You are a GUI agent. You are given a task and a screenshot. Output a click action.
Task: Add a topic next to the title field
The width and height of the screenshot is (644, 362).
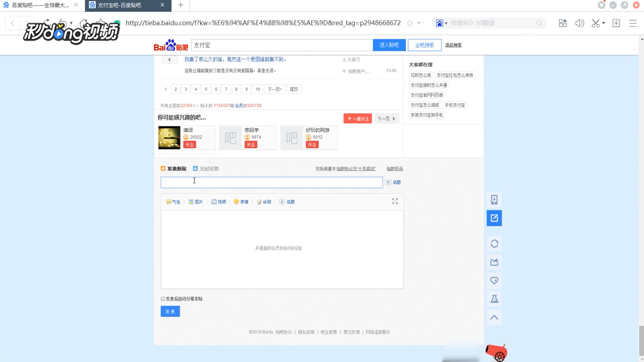point(393,182)
